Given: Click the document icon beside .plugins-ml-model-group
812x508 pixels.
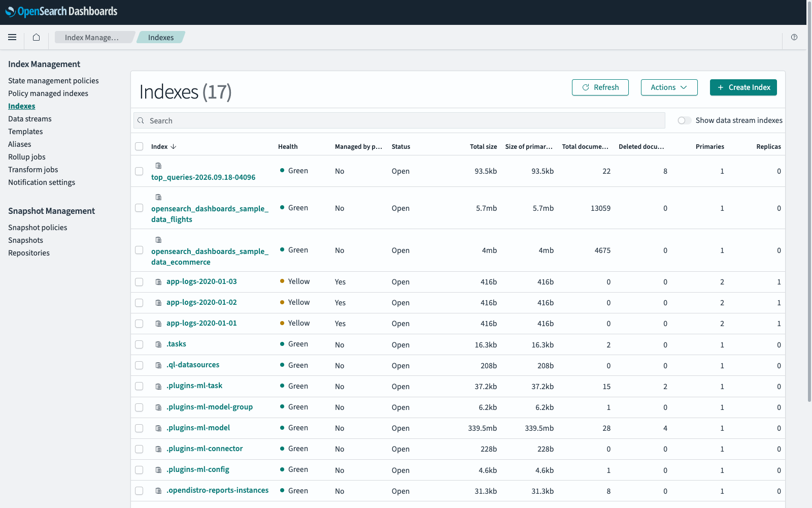Looking at the screenshot, I should coord(158,407).
